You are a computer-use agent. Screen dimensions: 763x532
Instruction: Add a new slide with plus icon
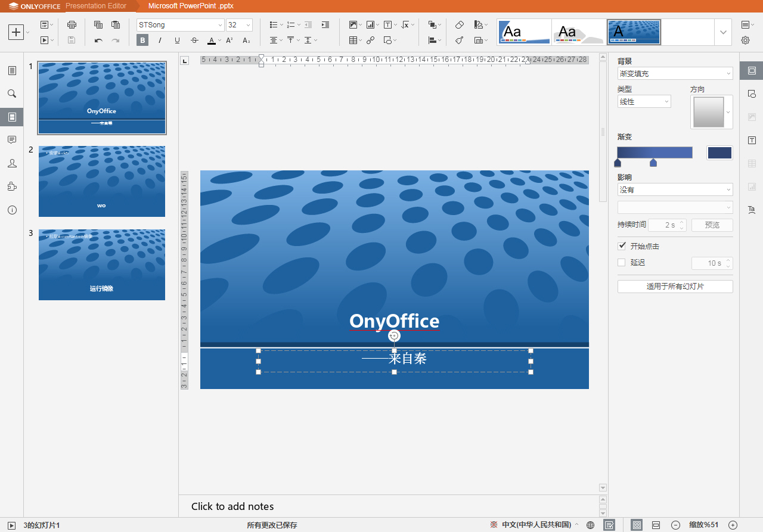(x=16, y=32)
